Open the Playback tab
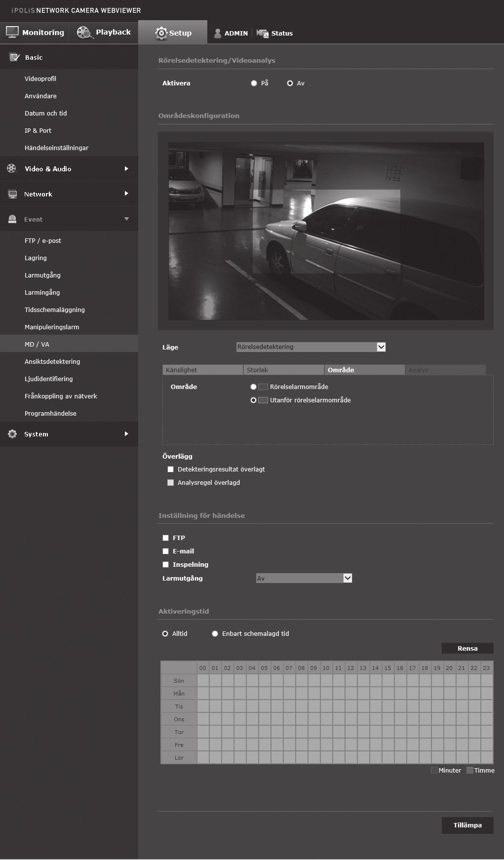504x860 pixels. point(104,33)
